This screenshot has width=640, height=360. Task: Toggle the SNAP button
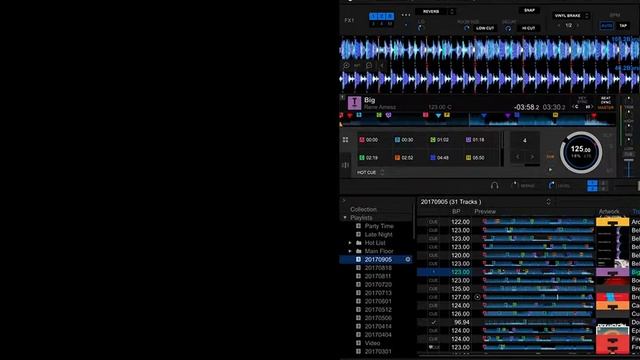pos(529,10)
